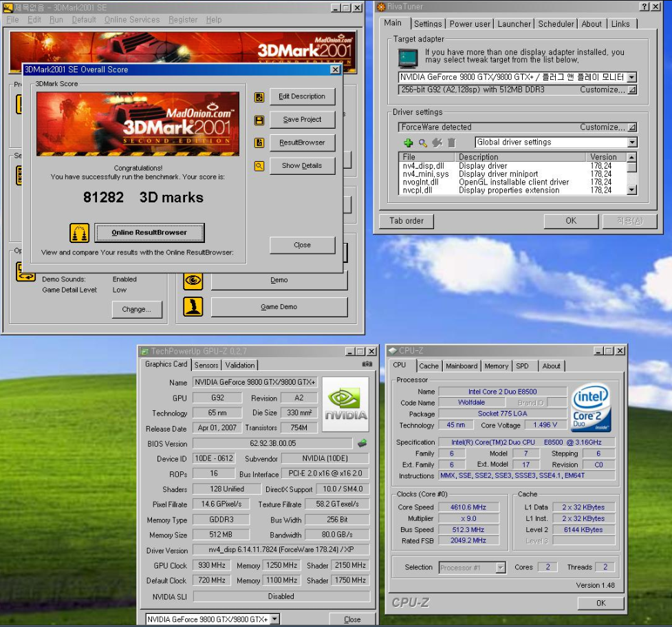Open the Global driver settings dropdown

pos(632,142)
